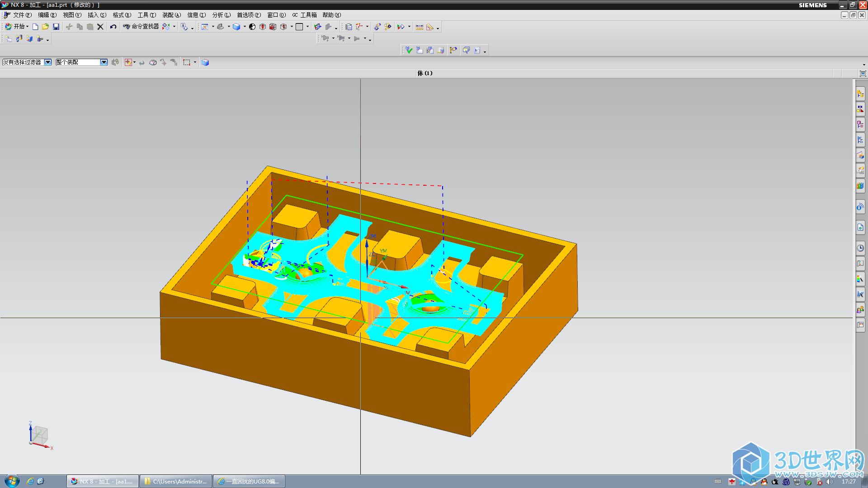Click the shaded blue cube rendering icon
The width and height of the screenshot is (868, 488).
click(x=236, y=27)
